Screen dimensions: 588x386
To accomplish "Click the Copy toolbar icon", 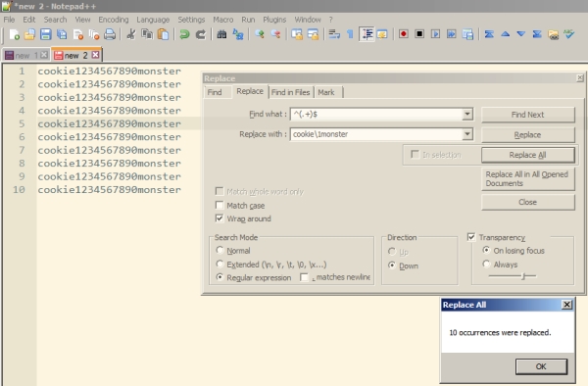I will 147,34.
